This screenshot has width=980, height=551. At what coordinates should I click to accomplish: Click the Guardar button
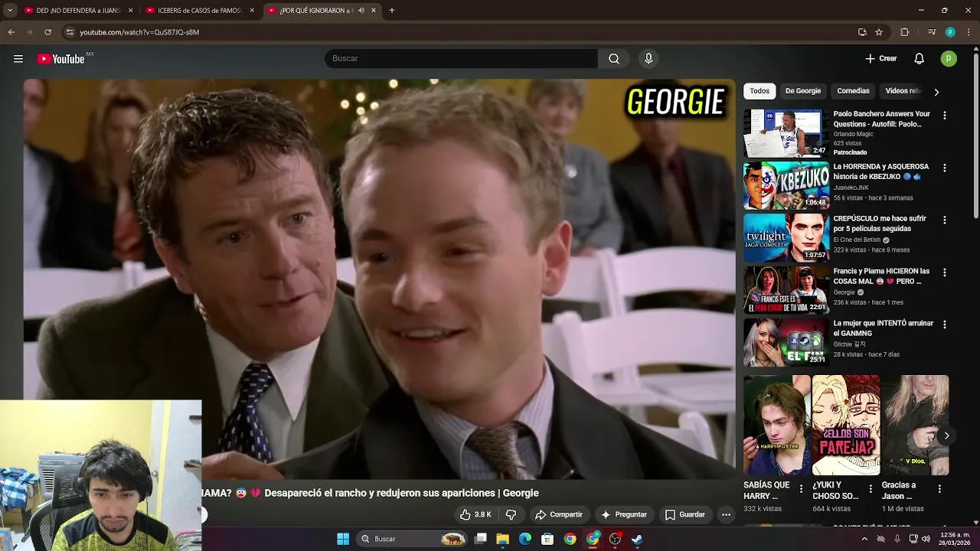point(685,515)
